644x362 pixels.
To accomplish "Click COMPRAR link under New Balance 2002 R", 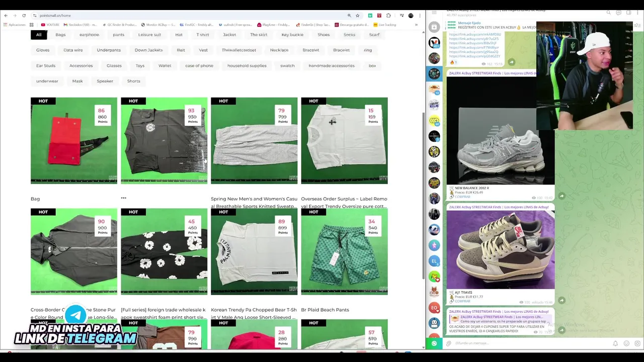I will click(x=462, y=197).
